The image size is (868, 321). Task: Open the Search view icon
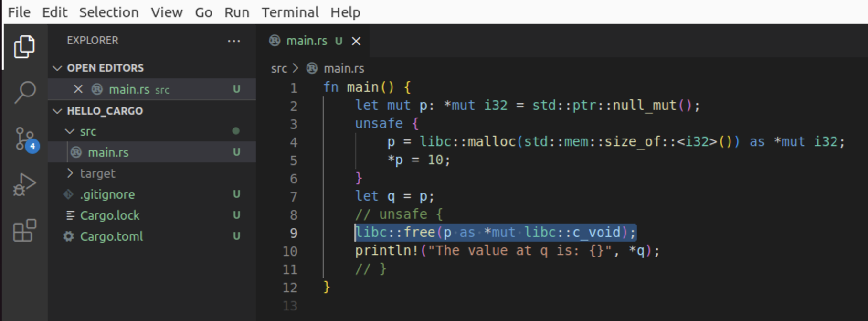pyautogui.click(x=25, y=92)
